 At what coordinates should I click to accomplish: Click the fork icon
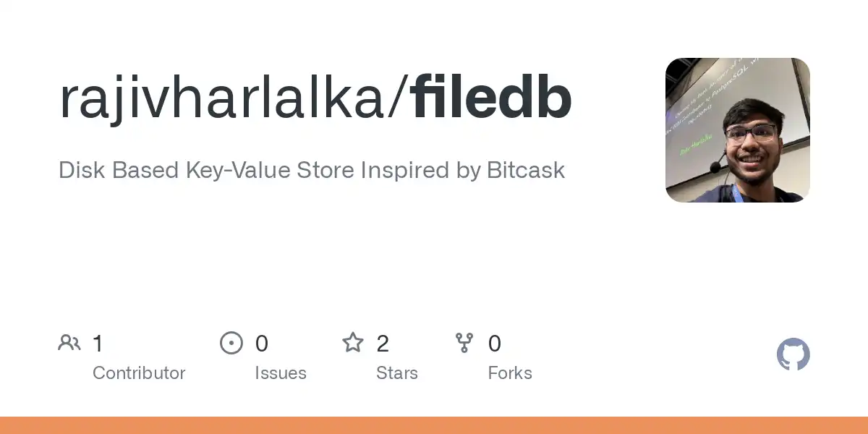pyautogui.click(x=464, y=343)
